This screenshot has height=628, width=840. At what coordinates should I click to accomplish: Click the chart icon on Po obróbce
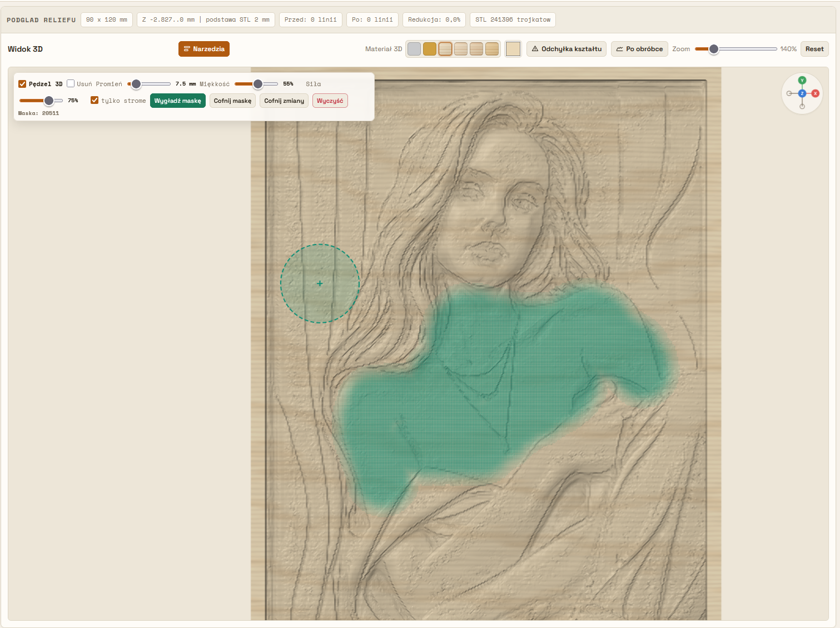pyautogui.click(x=620, y=49)
